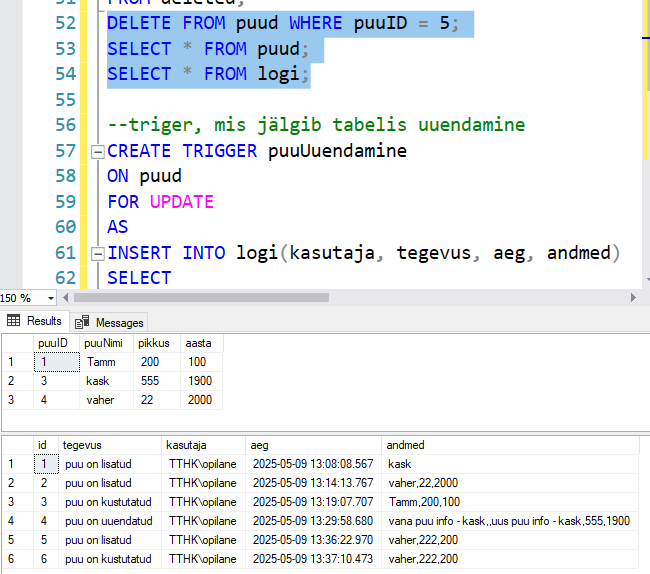Image resolution: width=650 pixels, height=574 pixels.
Task: Select the andmed column header
Action: click(403, 445)
